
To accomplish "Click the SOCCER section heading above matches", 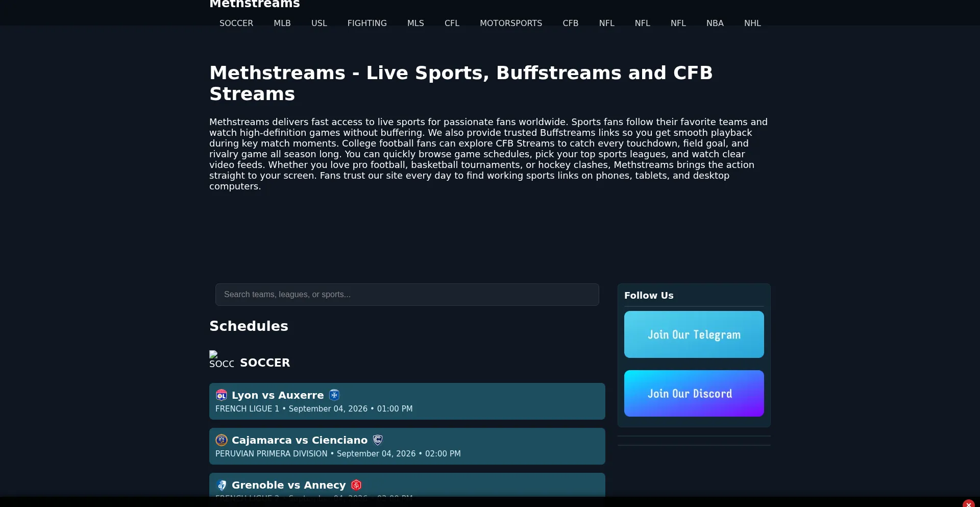I will point(265,363).
